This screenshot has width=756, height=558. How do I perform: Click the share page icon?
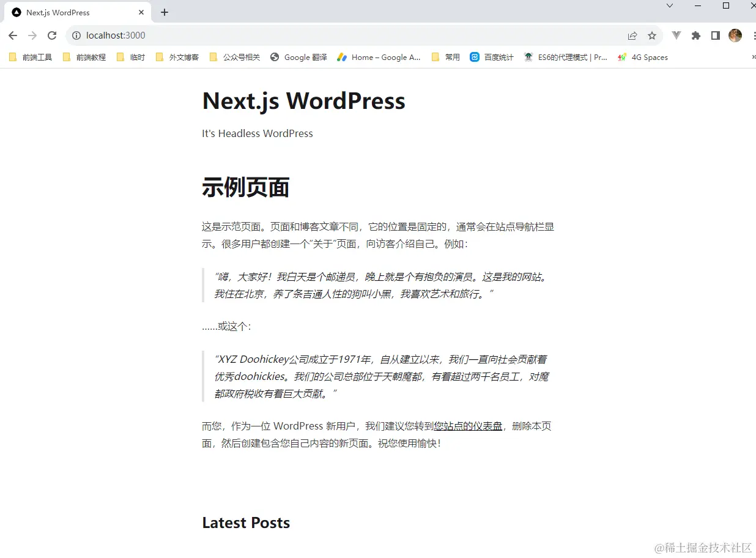coord(632,35)
